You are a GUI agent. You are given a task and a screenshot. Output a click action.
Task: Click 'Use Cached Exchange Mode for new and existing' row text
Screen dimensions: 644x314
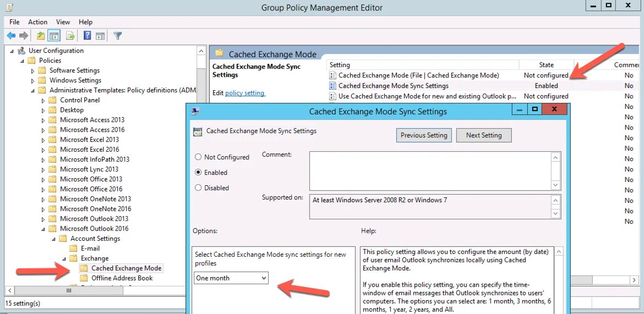427,96
